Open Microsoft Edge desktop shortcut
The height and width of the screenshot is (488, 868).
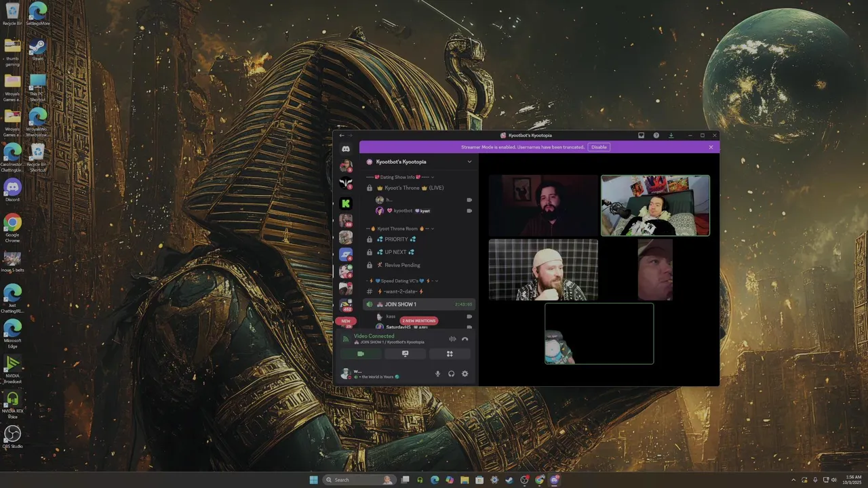[x=12, y=334]
